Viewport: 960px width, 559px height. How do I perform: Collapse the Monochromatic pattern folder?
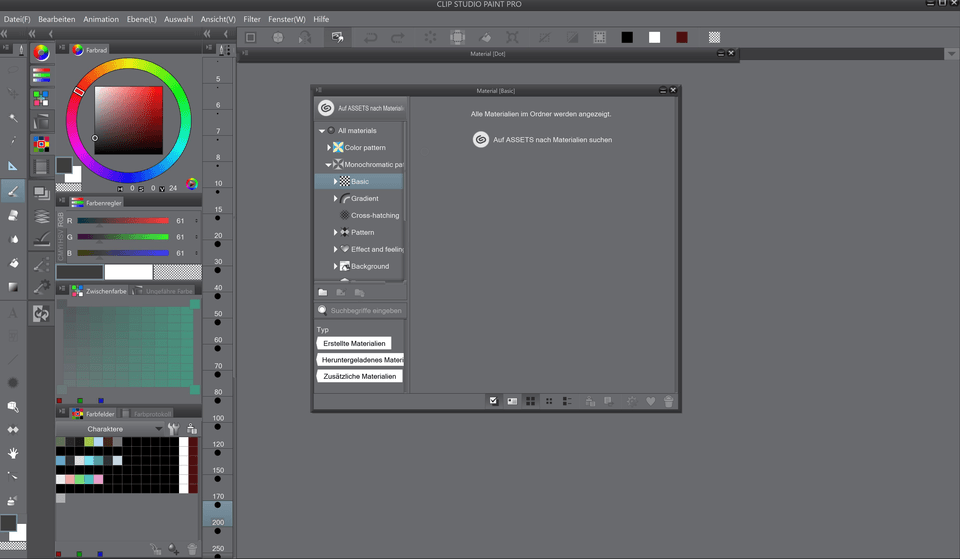click(329, 164)
